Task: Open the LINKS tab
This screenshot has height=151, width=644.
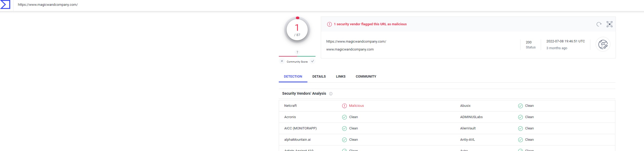Action: pyautogui.click(x=341, y=77)
